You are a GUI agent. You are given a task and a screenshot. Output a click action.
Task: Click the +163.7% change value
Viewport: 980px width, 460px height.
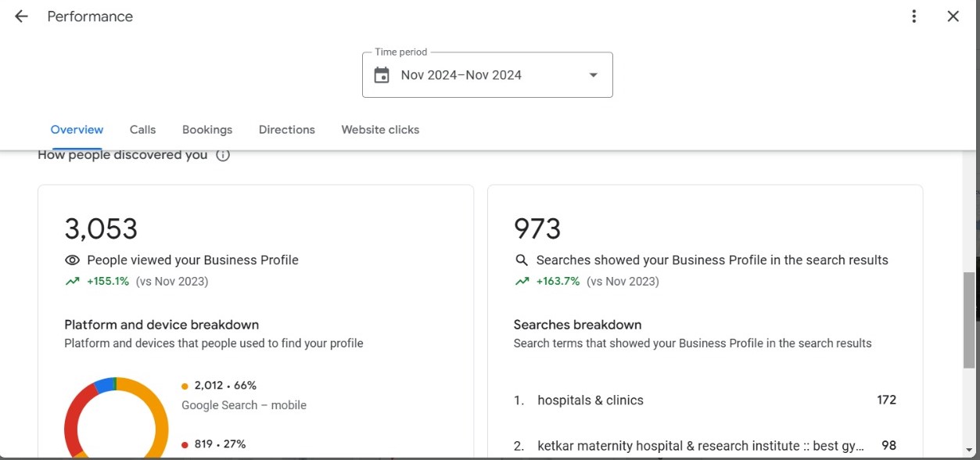pos(558,282)
